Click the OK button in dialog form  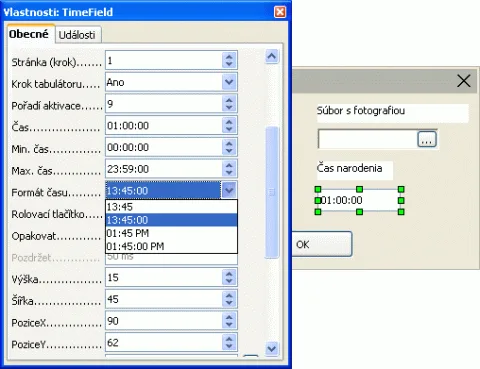click(x=322, y=244)
